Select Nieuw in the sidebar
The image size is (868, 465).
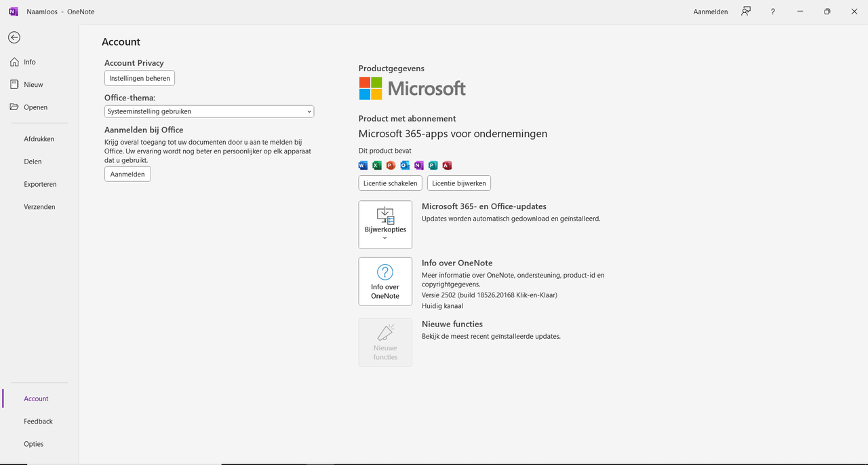(x=39, y=84)
